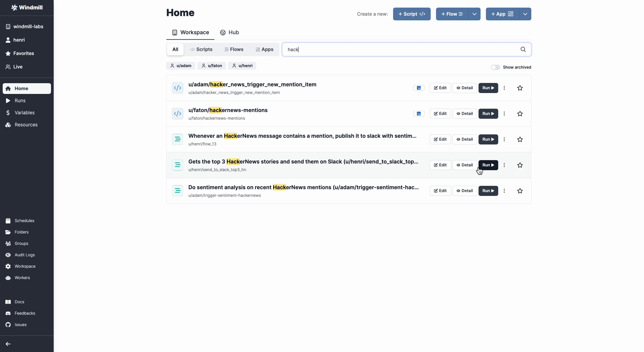The width and height of the screenshot is (644, 352).
Task: Click the search magnifier icon
Action: point(523,49)
